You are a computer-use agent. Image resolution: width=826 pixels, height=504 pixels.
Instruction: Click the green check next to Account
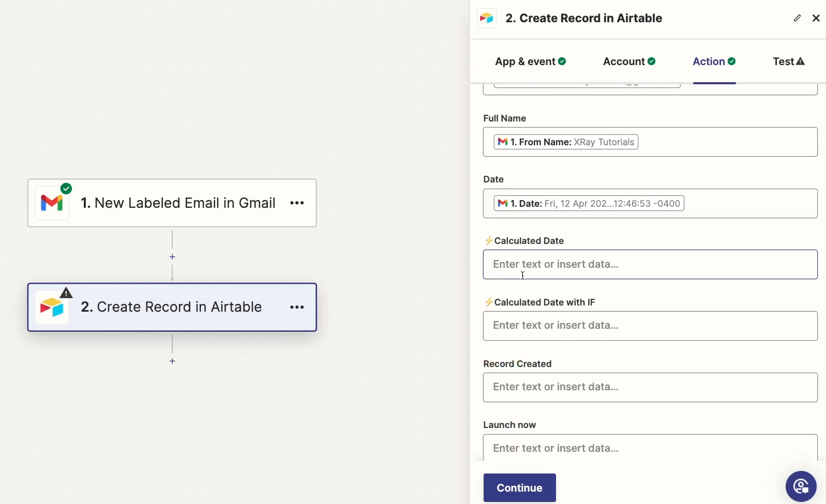(x=652, y=62)
